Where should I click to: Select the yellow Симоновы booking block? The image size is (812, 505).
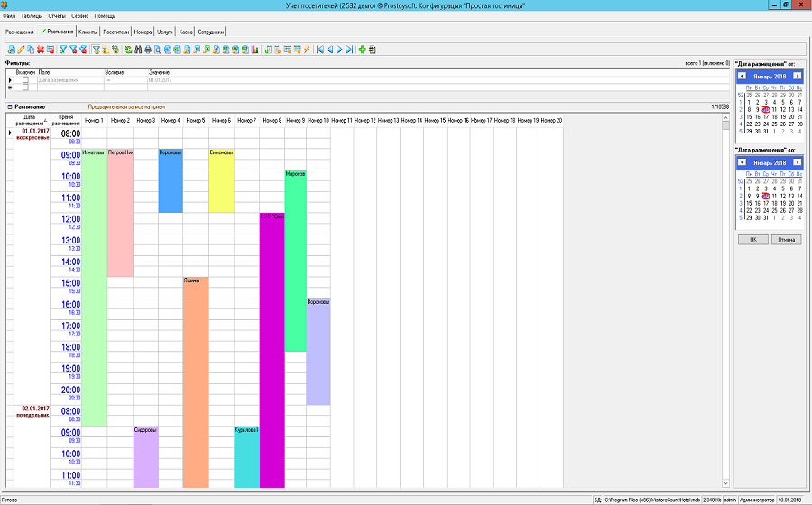pos(221,180)
